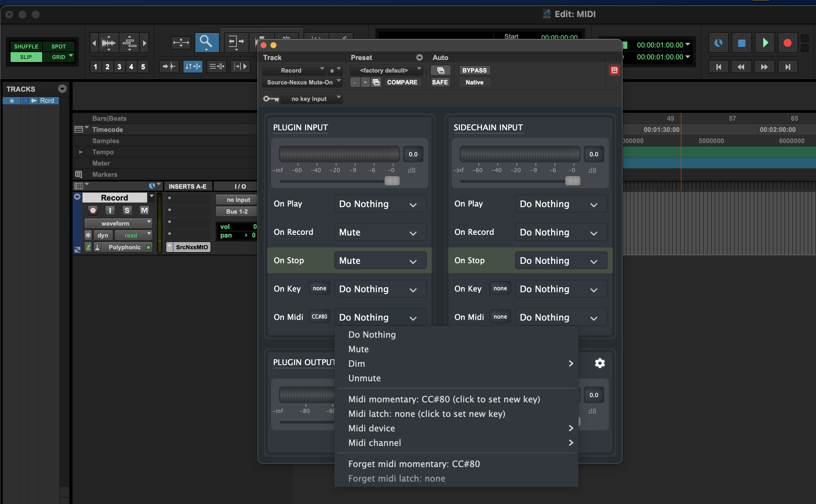Screen dimensions: 816x504
Task: Click the red Record transport button
Action: pyautogui.click(x=787, y=43)
